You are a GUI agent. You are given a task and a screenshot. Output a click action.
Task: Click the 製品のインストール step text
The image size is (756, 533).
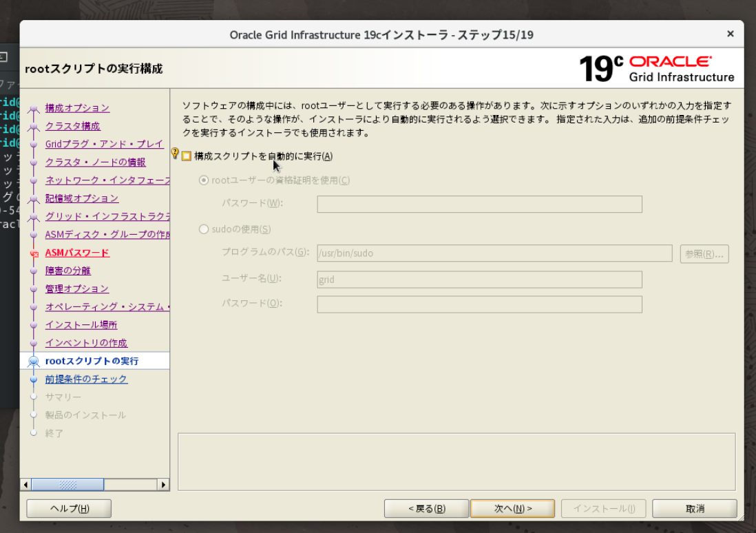(85, 415)
